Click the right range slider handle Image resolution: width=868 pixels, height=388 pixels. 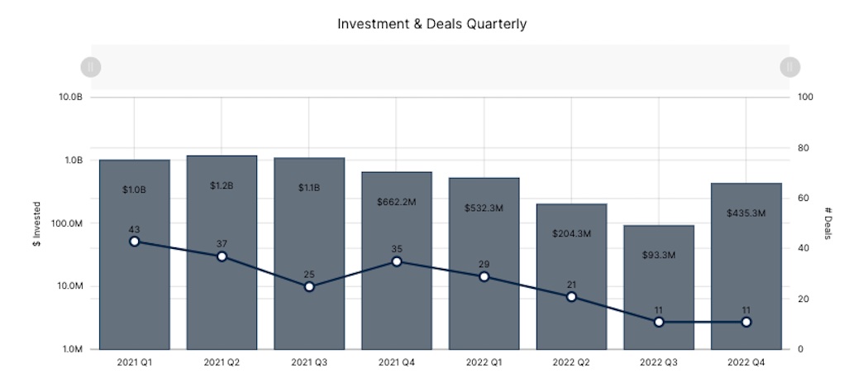pyautogui.click(x=789, y=66)
